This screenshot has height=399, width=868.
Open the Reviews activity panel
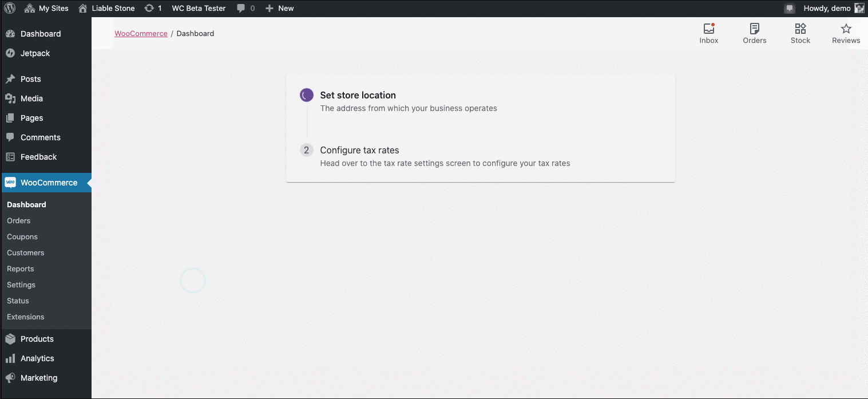pyautogui.click(x=846, y=33)
